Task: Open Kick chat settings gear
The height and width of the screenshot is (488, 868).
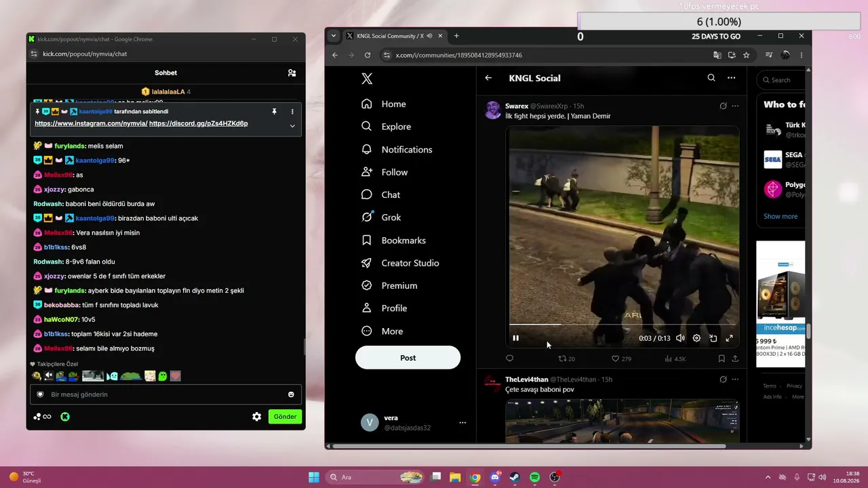Action: click(x=256, y=417)
